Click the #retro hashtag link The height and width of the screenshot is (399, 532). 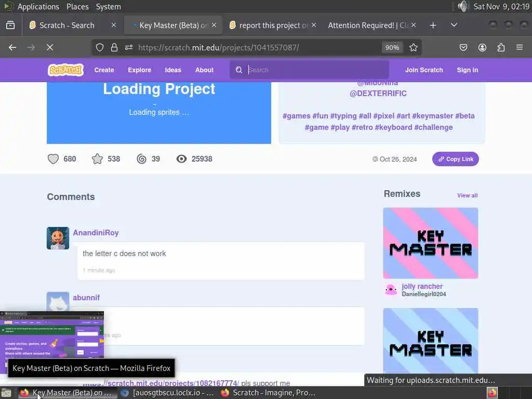(x=362, y=127)
